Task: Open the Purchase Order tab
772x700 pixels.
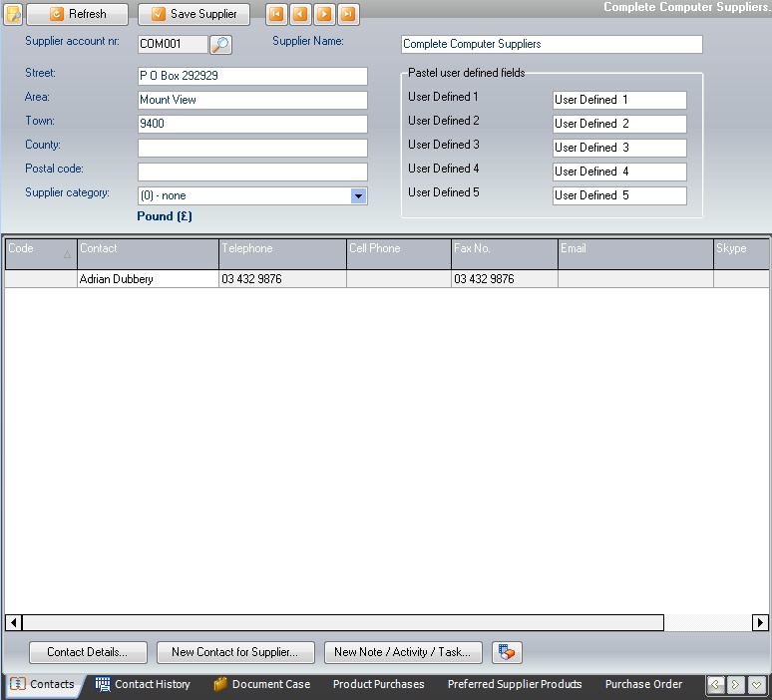Action: (643, 685)
